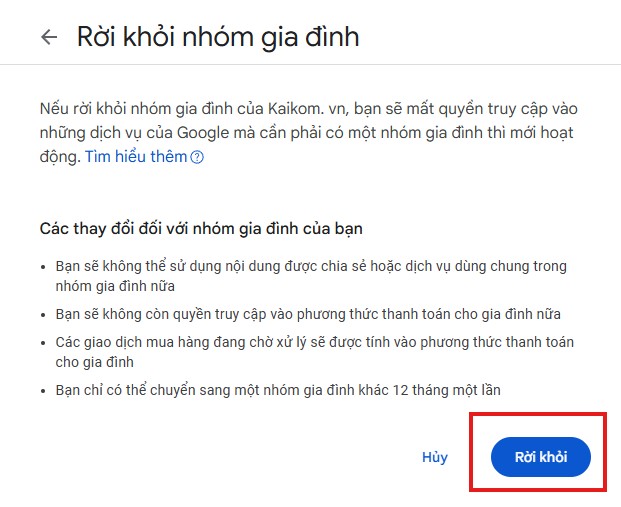Click the bullet dot before "Bạn sẽ không thể sử dụng"

(x=43, y=267)
